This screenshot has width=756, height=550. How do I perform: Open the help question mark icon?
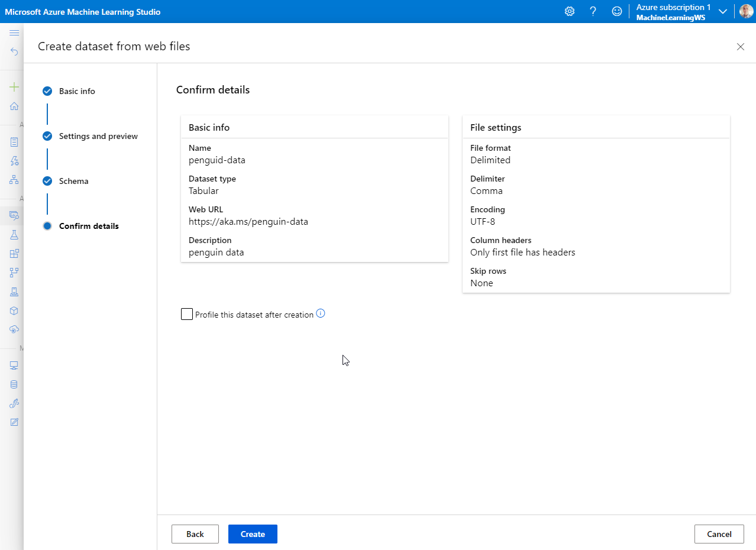coord(593,11)
